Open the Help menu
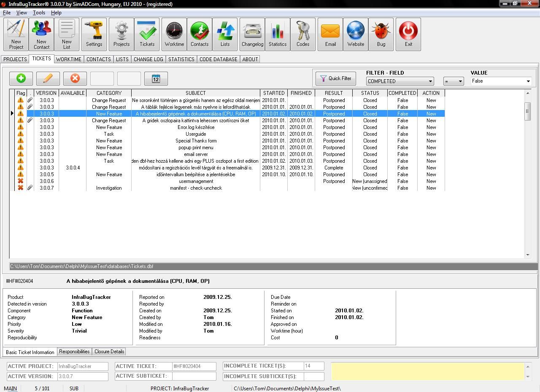The height and width of the screenshot is (392, 540). [56, 13]
